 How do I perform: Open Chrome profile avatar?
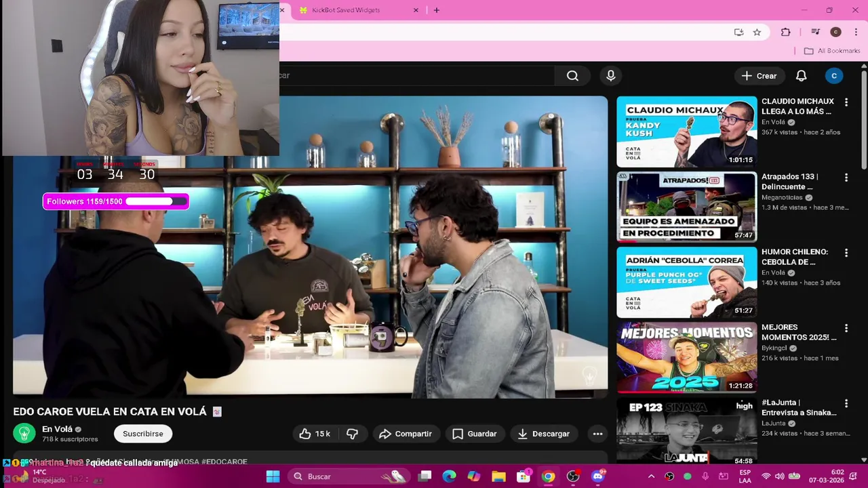click(835, 32)
